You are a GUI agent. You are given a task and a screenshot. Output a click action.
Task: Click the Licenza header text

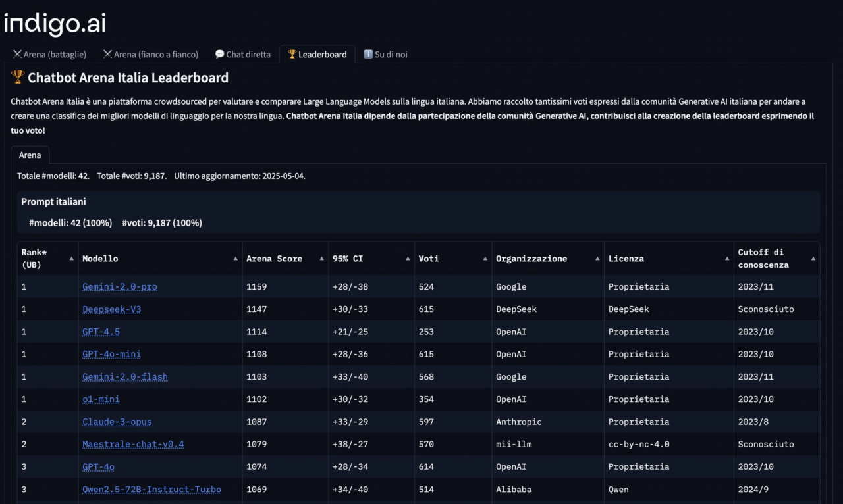coord(626,259)
